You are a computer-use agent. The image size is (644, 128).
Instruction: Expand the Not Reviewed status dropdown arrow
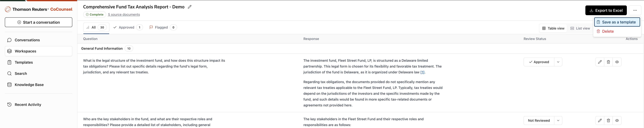click(558, 120)
